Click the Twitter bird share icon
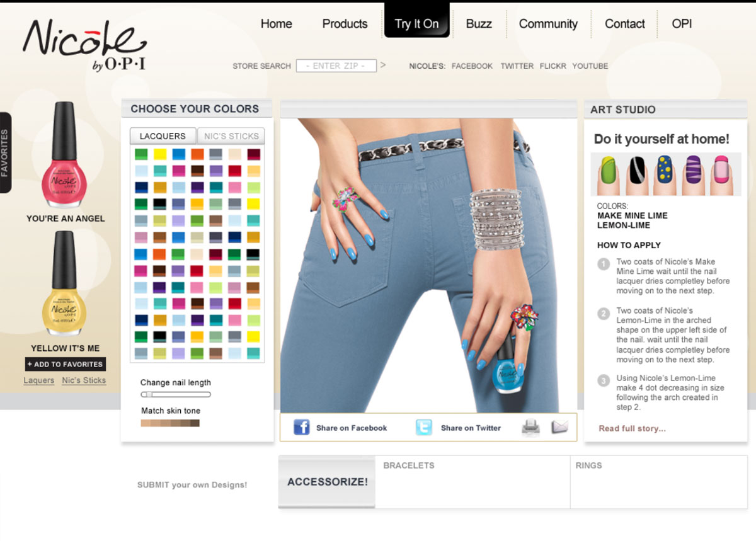This screenshot has width=756, height=541. coord(424,428)
